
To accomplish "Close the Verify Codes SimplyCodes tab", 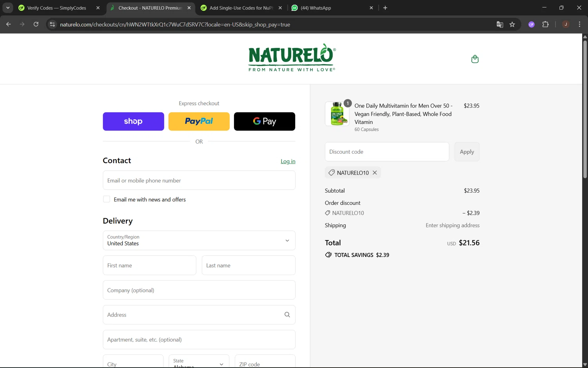I will point(98,8).
